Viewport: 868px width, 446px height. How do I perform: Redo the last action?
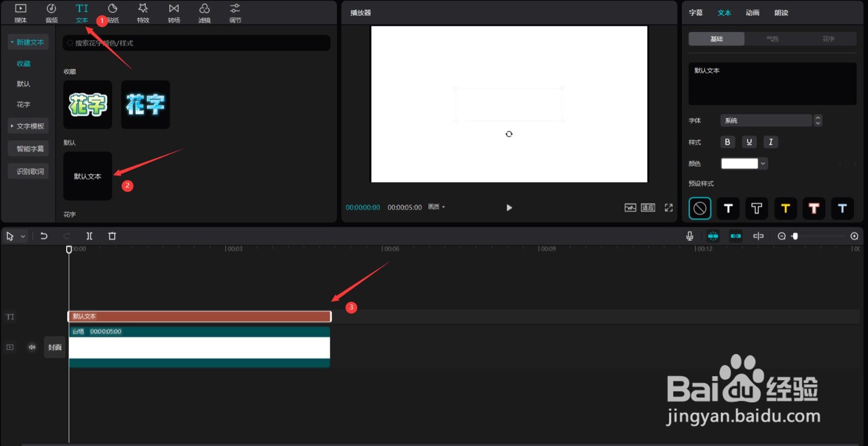point(67,236)
